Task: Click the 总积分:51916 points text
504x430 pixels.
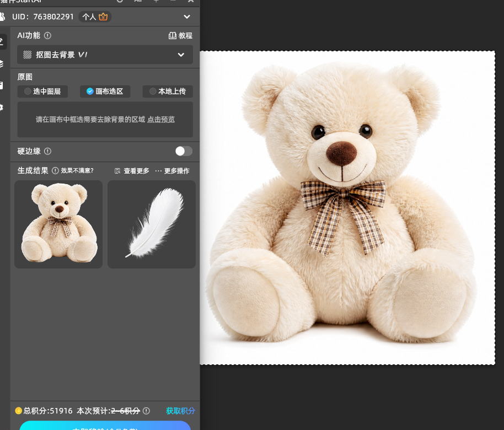Action: pyautogui.click(x=48, y=411)
